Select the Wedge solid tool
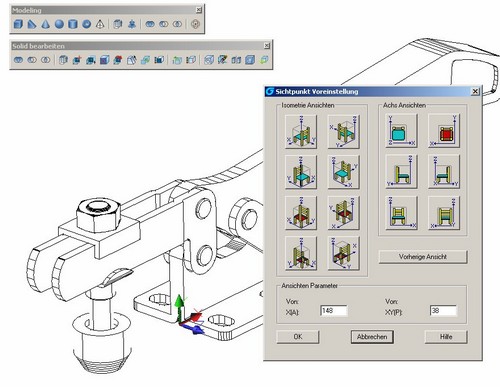The image size is (500, 387). click(32, 24)
